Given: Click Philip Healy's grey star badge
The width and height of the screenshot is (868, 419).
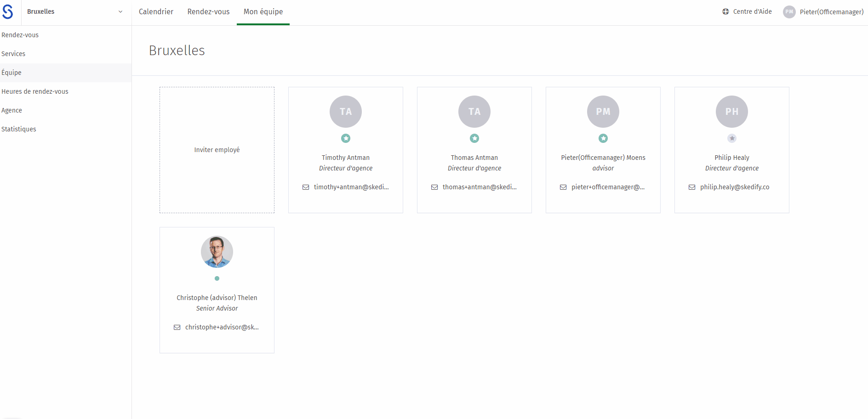Looking at the screenshot, I should [x=732, y=138].
